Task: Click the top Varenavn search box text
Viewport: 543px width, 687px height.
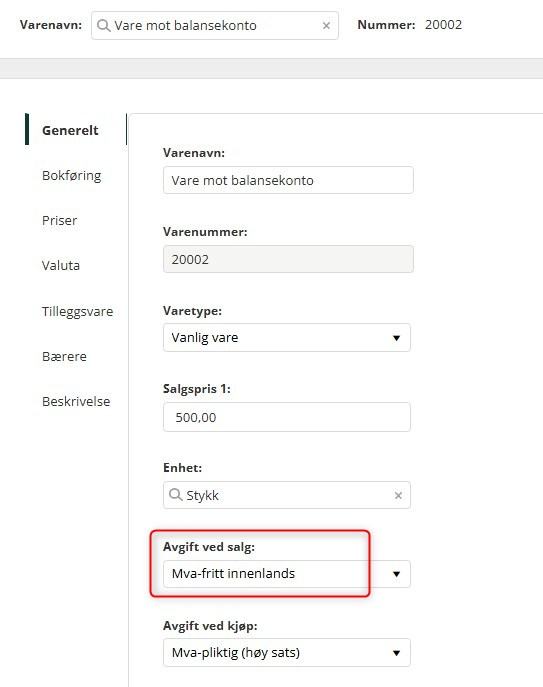Action: (185, 25)
